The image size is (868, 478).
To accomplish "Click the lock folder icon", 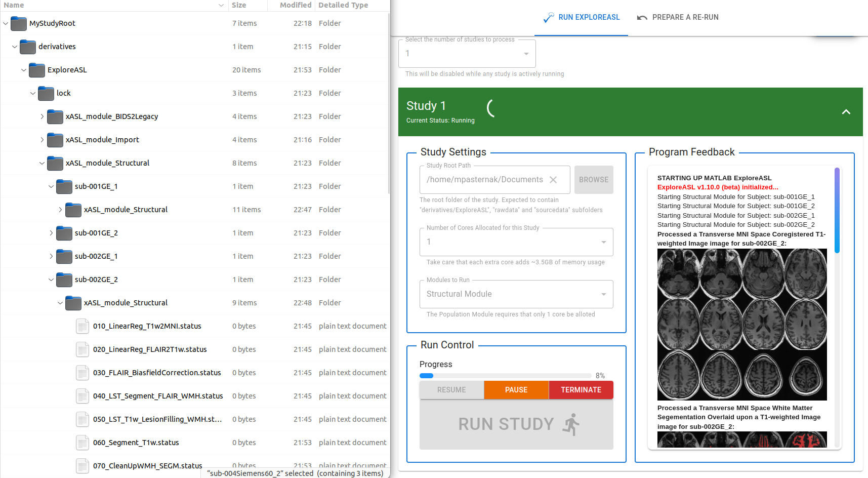I will (x=46, y=93).
